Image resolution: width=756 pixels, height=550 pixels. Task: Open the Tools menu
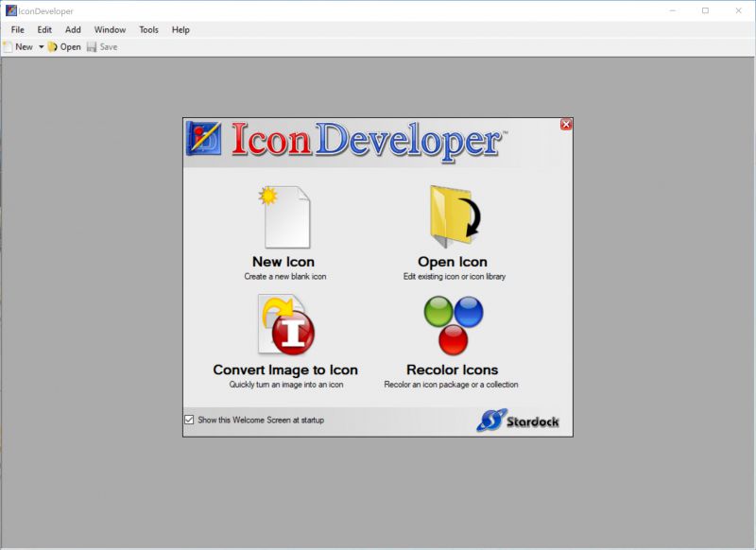147,29
